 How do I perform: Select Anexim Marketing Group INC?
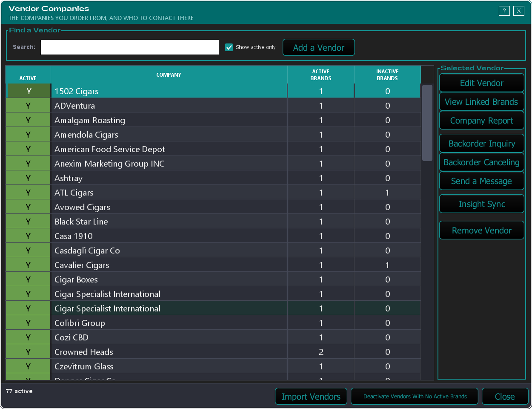[x=213, y=164]
